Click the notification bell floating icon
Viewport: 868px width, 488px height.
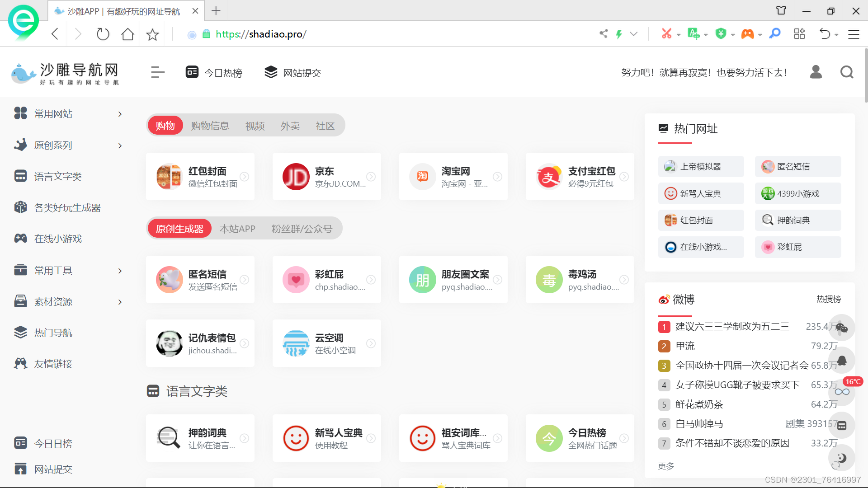coord(841,360)
